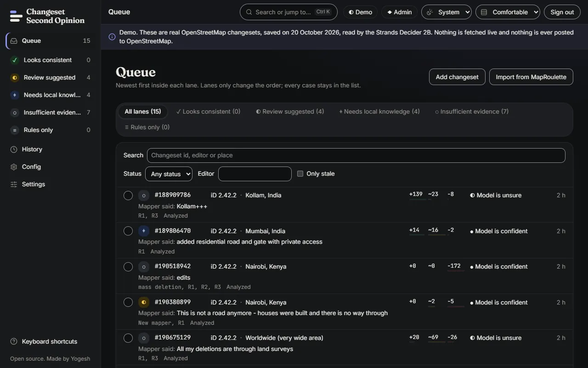Select the round checkbox for changeset #190675129
This screenshot has height=368, width=588.
pos(128,338)
